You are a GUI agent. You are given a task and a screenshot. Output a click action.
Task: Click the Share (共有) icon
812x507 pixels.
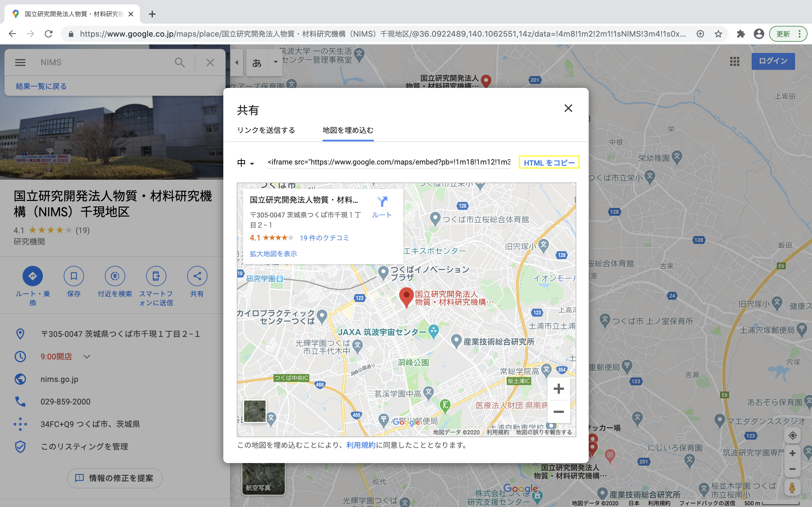(197, 276)
